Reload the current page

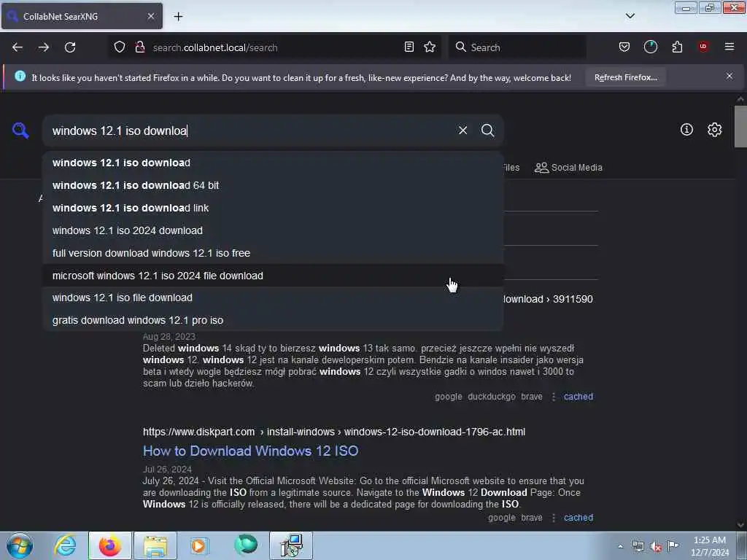click(x=70, y=47)
